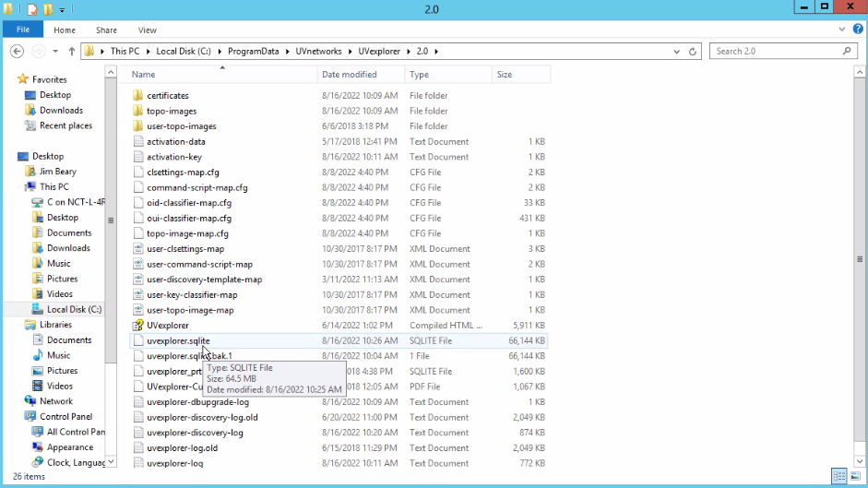Click This PC in the breadcrumb
The width and height of the screenshot is (868, 488).
pyautogui.click(x=125, y=51)
